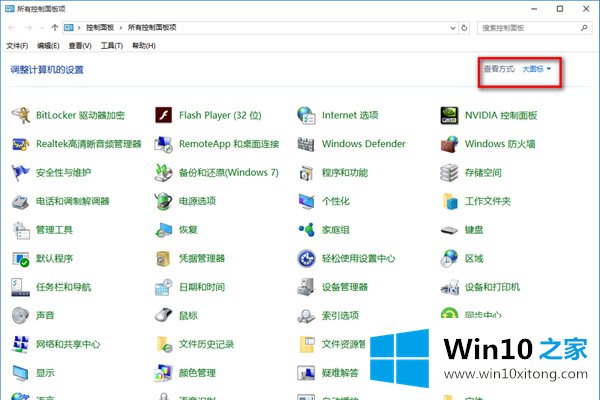The height and width of the screenshot is (400, 600).
Task: Open the 颜色管理 link
Action: (x=197, y=373)
